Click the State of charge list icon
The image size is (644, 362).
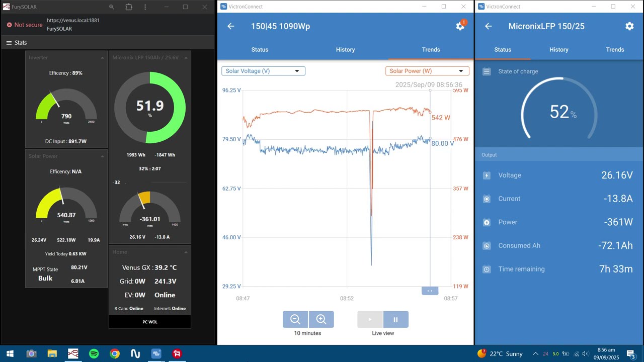click(x=487, y=71)
